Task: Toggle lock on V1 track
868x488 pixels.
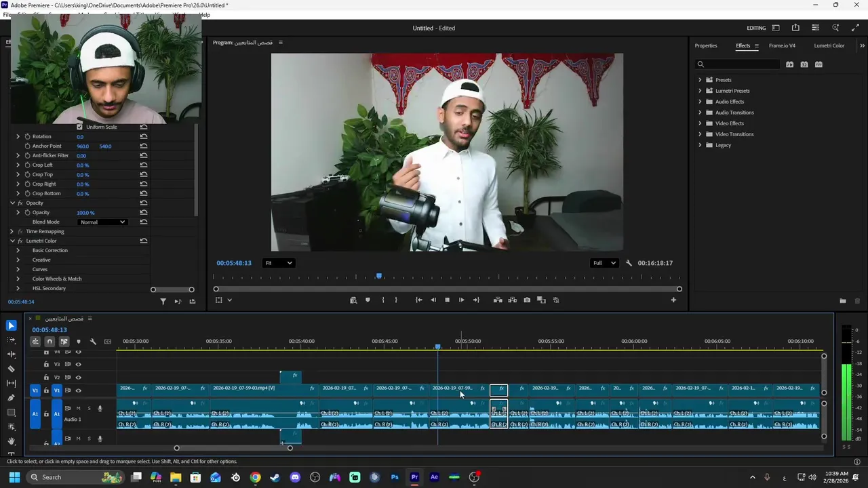Action: [46, 390]
